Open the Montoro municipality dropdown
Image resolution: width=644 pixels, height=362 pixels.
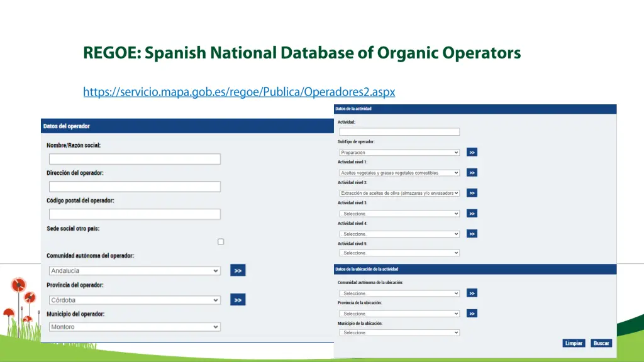tap(135, 327)
